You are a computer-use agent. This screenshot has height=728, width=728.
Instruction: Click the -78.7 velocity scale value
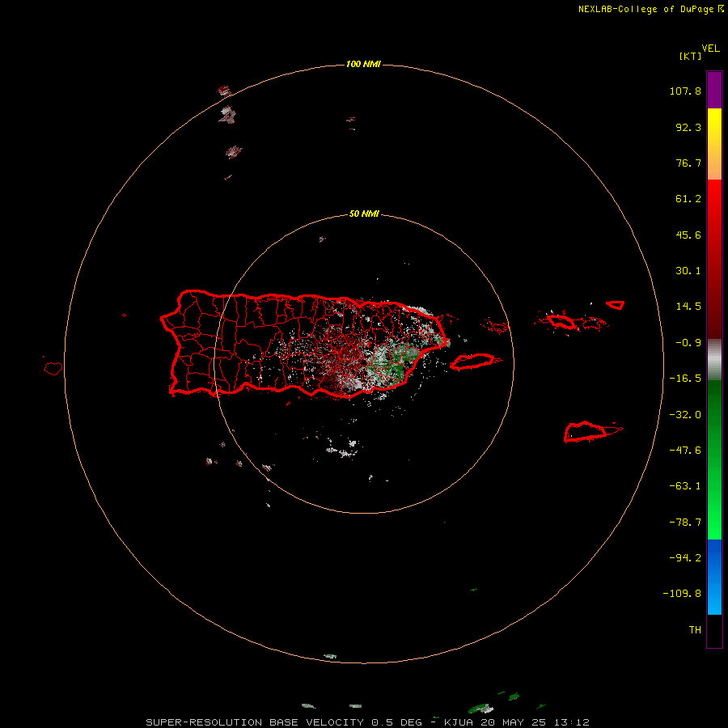tap(685, 523)
